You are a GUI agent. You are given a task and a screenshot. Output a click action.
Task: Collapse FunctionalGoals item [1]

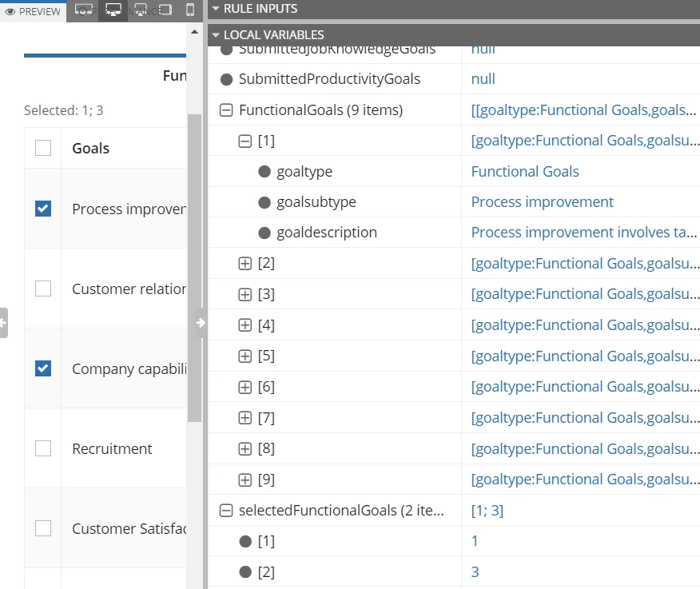245,141
